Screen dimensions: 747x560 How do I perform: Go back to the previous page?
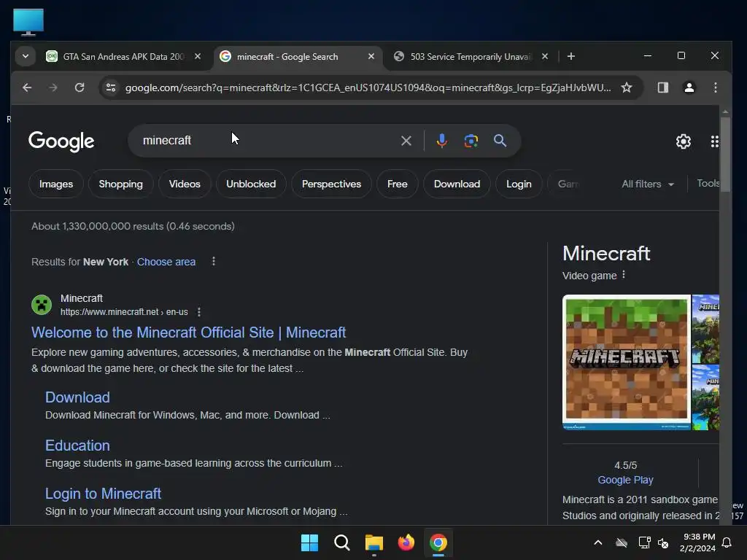click(x=27, y=87)
